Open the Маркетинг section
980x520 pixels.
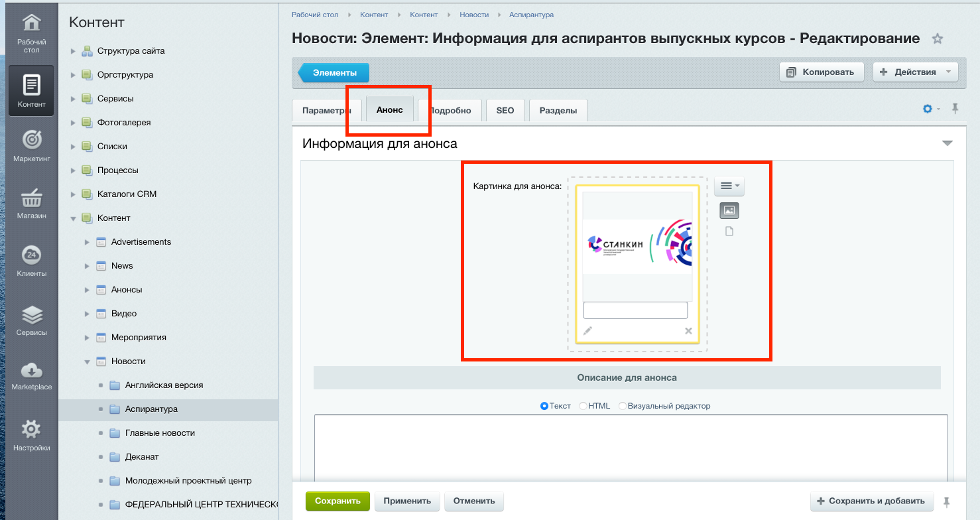point(31,146)
